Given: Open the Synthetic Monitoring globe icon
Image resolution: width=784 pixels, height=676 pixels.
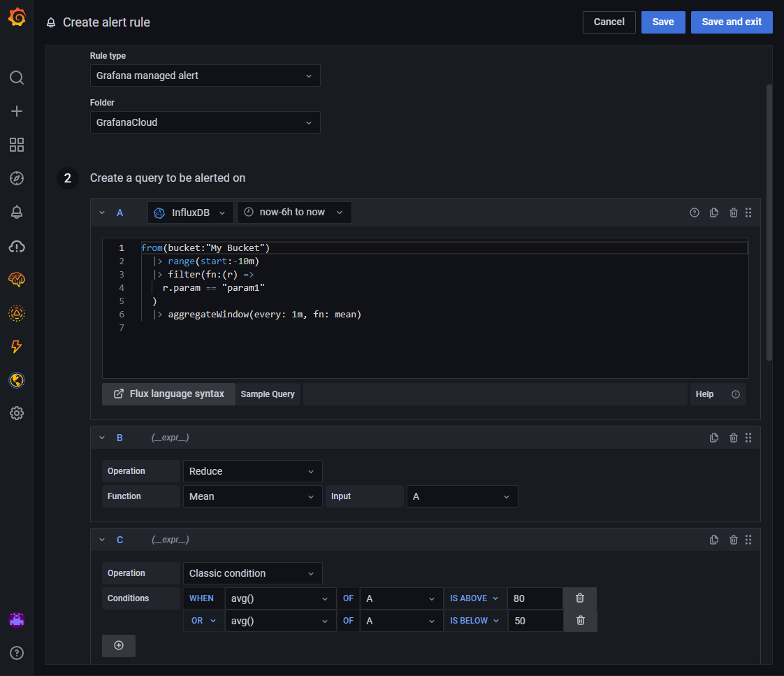Looking at the screenshot, I should tap(17, 380).
